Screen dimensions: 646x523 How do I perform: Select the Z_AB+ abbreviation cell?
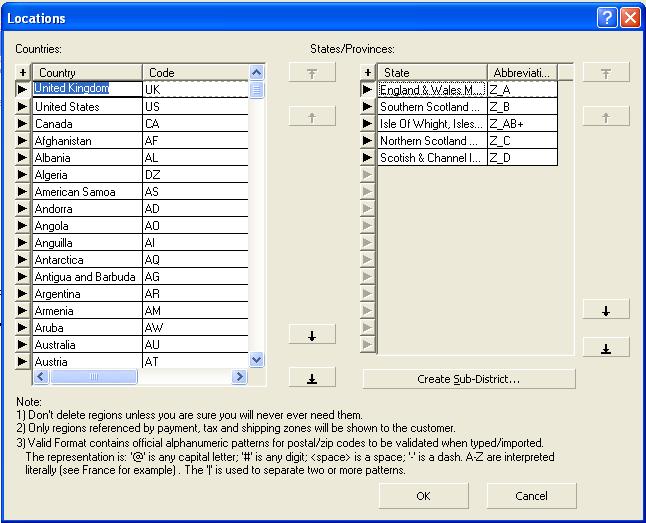[522, 124]
